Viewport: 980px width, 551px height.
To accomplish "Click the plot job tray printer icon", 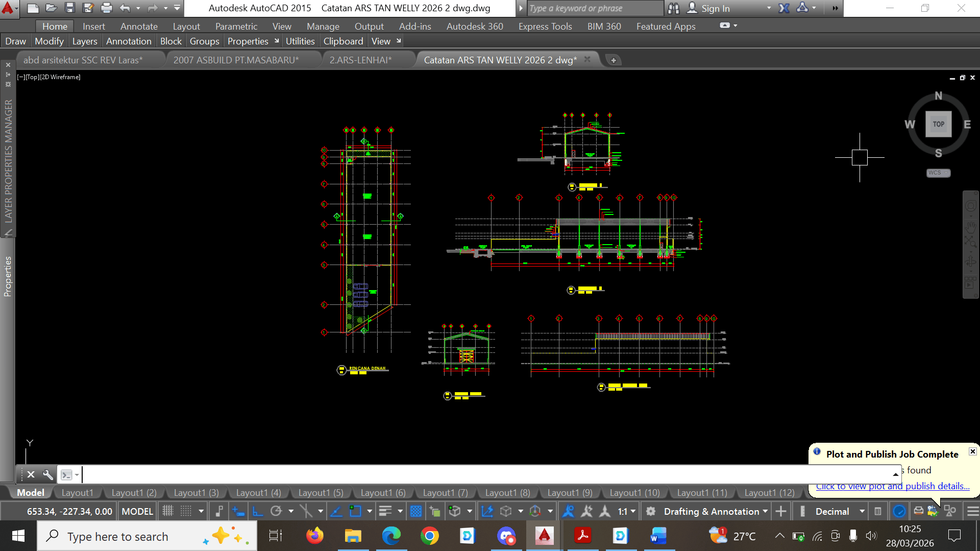I will pos(918,511).
